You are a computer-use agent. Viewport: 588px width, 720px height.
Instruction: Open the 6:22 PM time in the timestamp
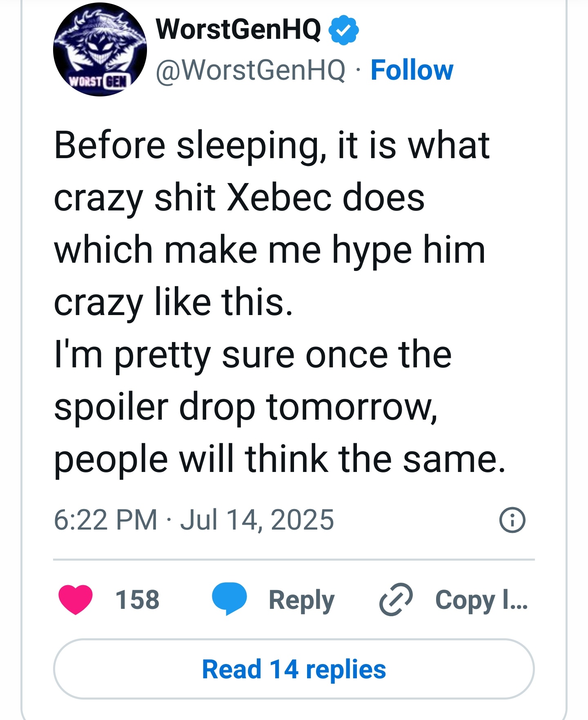coord(105,520)
